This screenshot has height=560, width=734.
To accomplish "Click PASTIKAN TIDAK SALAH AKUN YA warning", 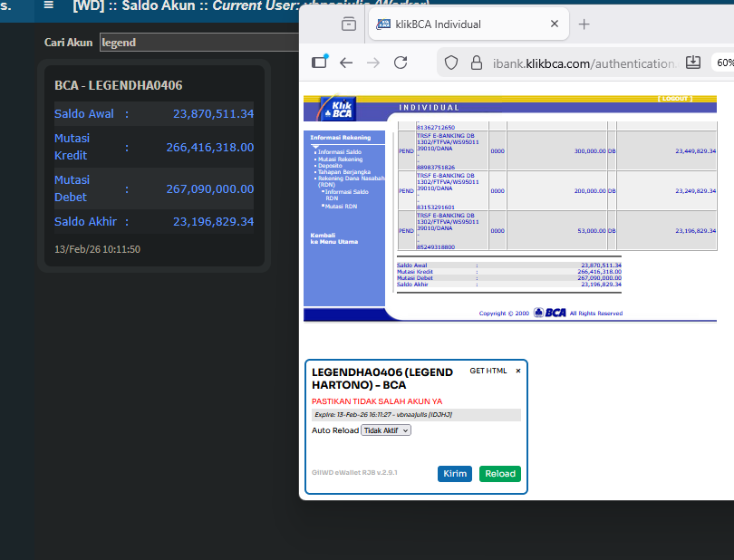I will pyautogui.click(x=377, y=401).
